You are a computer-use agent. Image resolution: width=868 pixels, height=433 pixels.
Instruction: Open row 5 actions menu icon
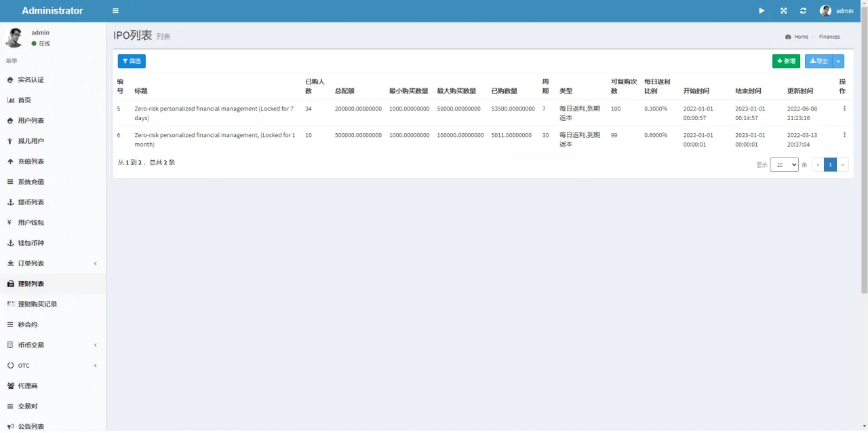click(844, 109)
